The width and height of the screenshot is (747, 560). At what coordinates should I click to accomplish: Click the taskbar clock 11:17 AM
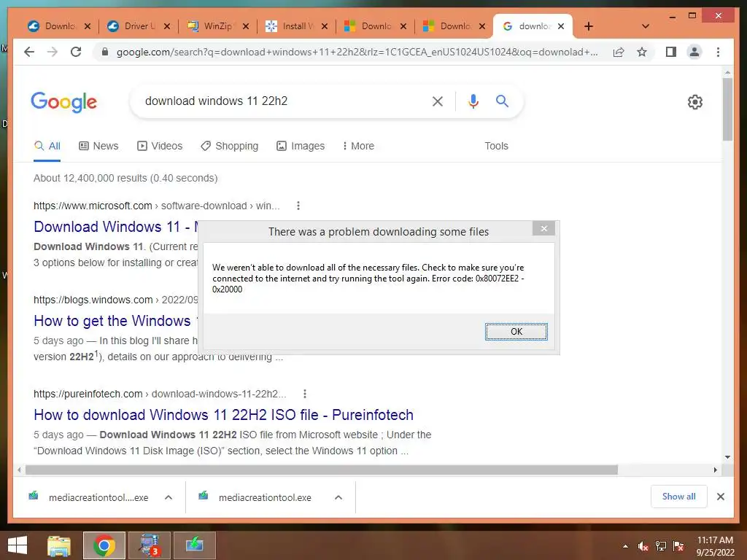coord(715,540)
